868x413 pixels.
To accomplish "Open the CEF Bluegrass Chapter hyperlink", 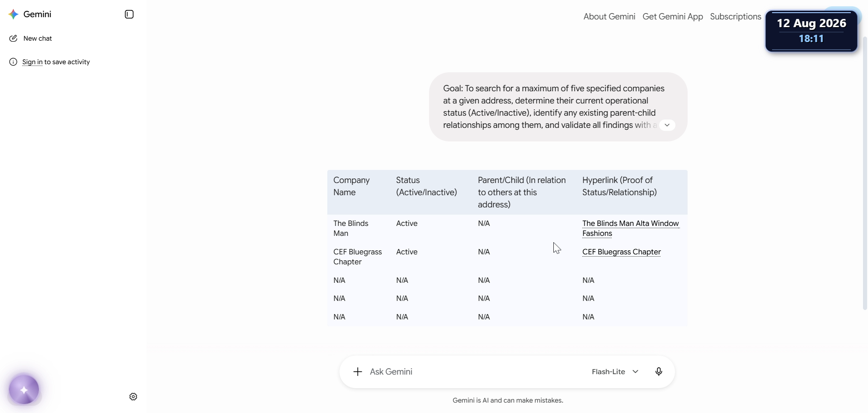I will point(622,252).
